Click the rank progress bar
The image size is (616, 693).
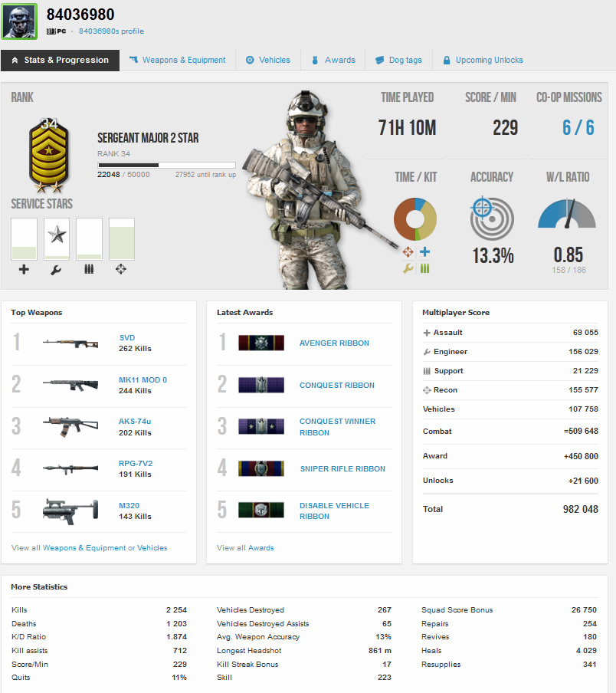coord(166,165)
